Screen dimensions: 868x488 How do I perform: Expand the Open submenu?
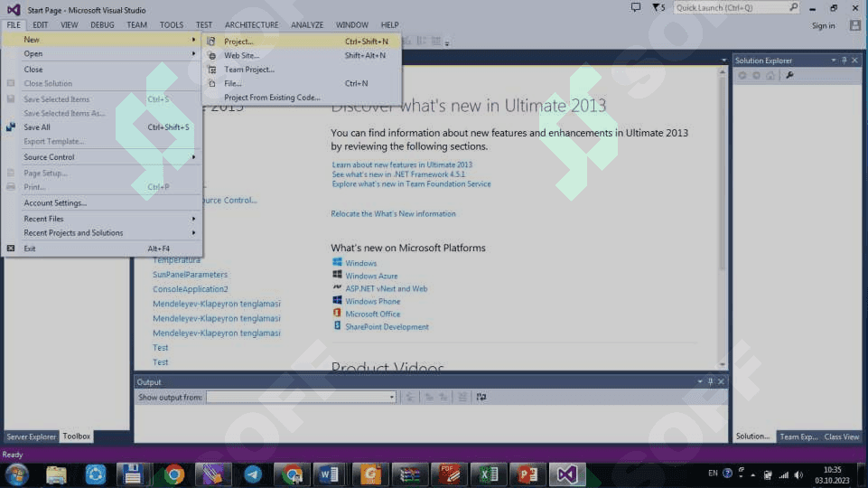(102, 53)
